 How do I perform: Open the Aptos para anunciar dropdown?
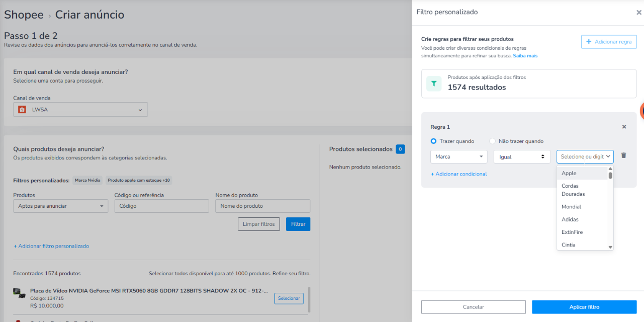click(x=60, y=206)
